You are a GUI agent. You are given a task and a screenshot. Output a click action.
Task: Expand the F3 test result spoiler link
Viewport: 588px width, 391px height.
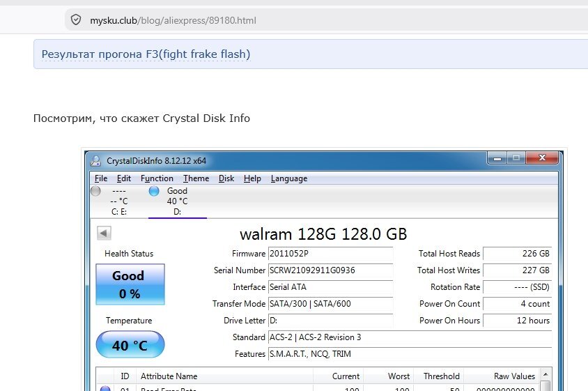(146, 54)
